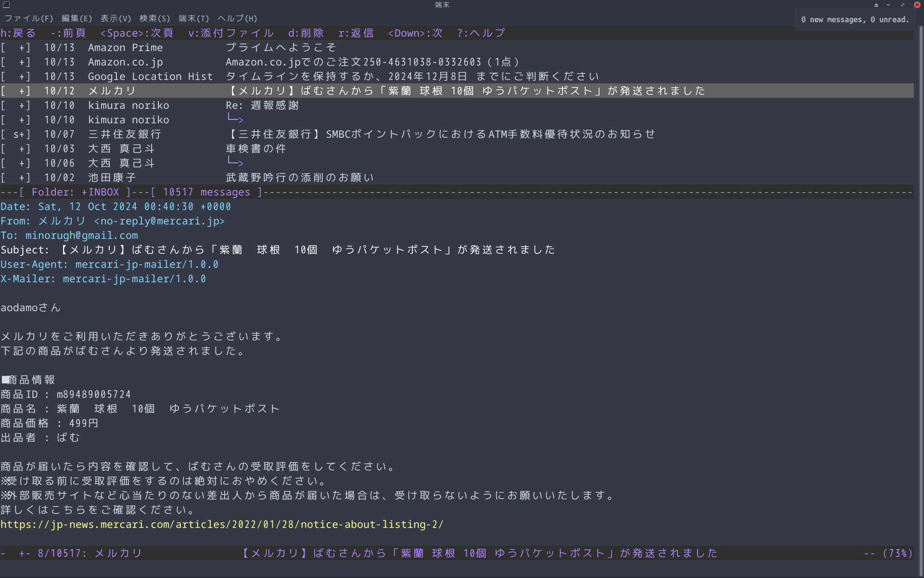Click the 'd:削除' key hint
Screen dimensions: 924x578
(x=306, y=33)
